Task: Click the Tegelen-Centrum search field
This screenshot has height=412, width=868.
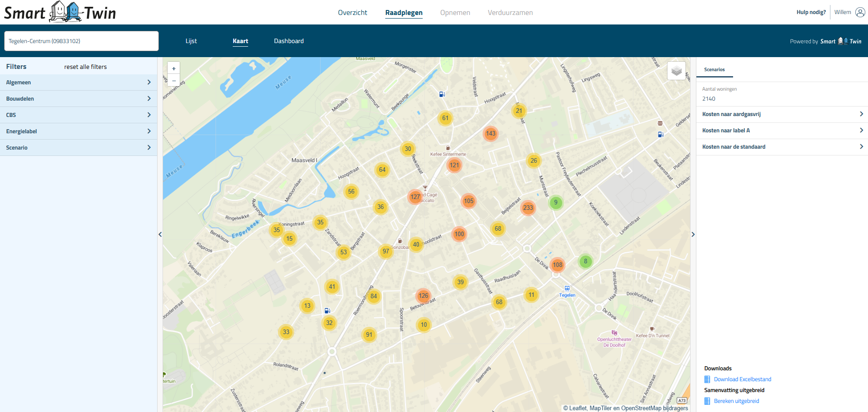Action: click(82, 41)
